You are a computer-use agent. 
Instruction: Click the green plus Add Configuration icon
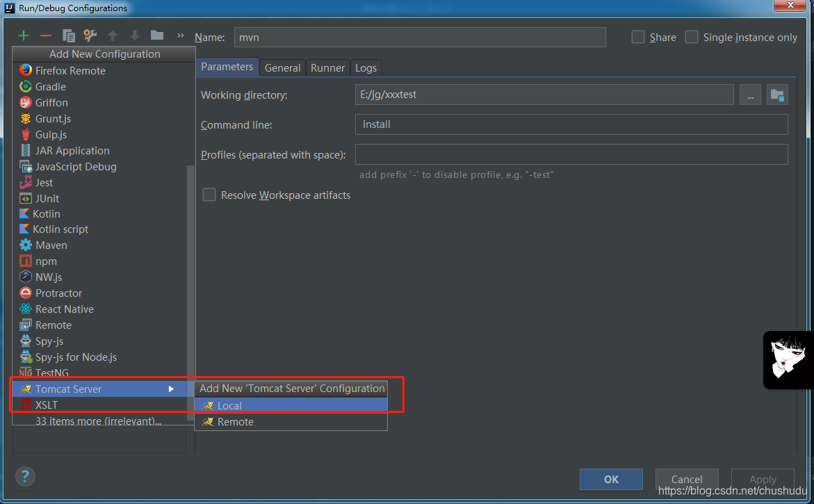point(24,35)
